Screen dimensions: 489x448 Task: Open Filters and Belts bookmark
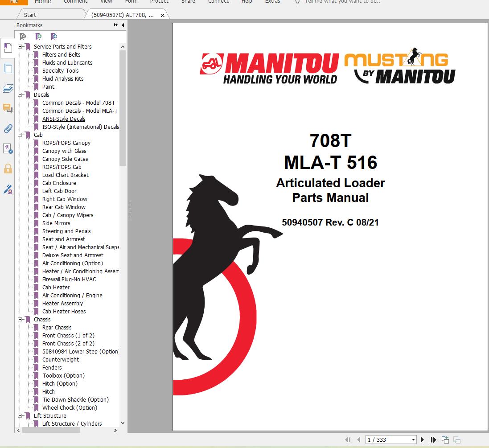pyautogui.click(x=61, y=54)
